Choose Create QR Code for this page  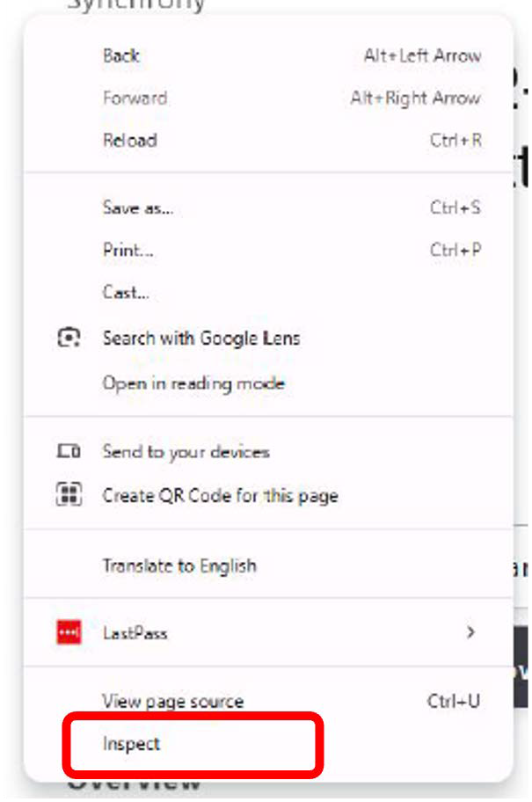click(x=220, y=495)
